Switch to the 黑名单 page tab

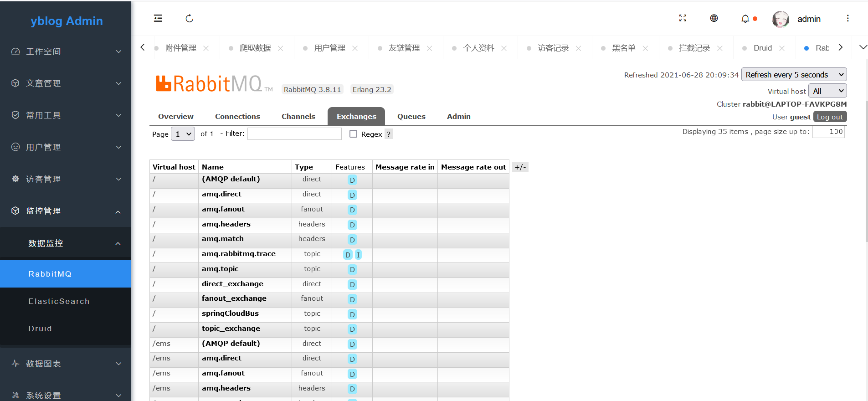(624, 48)
